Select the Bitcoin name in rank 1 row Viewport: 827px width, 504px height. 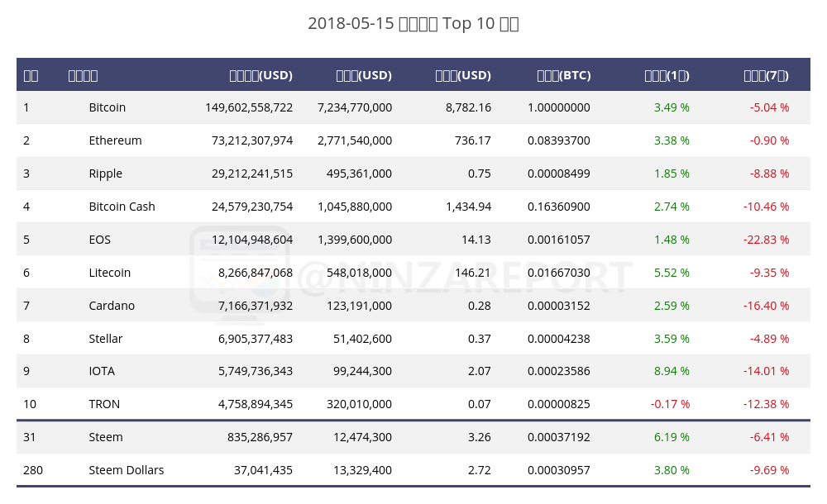107,107
